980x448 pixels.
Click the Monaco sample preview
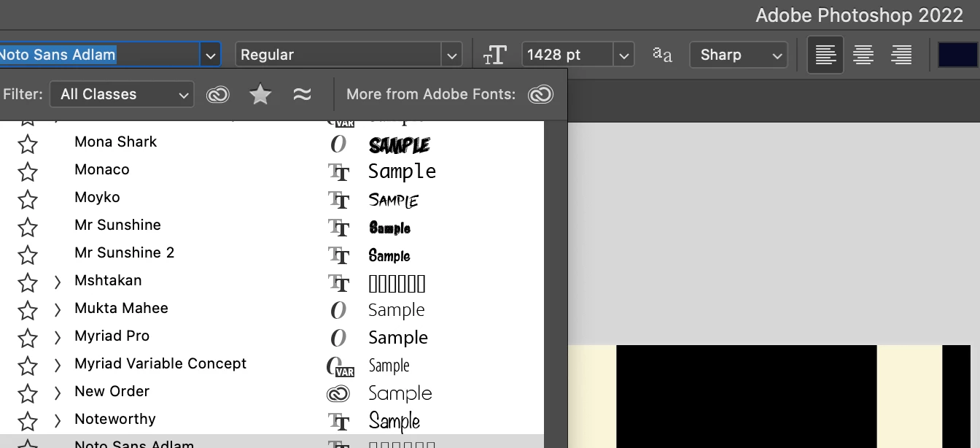pyautogui.click(x=402, y=171)
